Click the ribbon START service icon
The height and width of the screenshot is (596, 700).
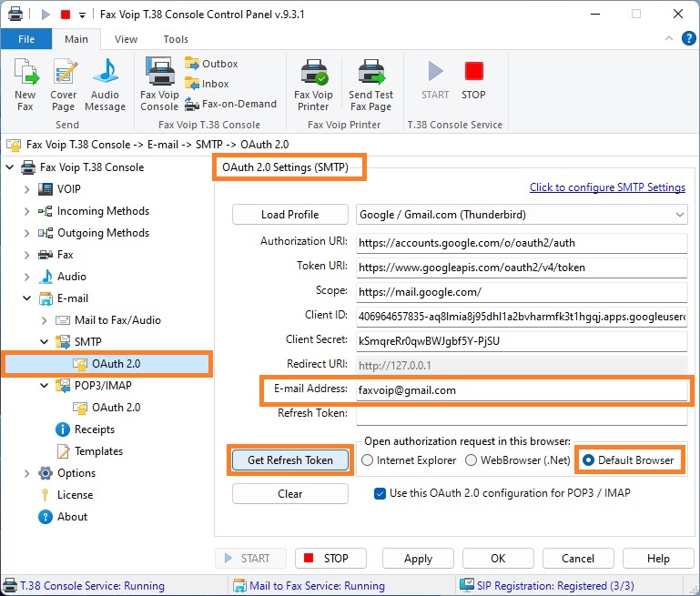tap(435, 80)
